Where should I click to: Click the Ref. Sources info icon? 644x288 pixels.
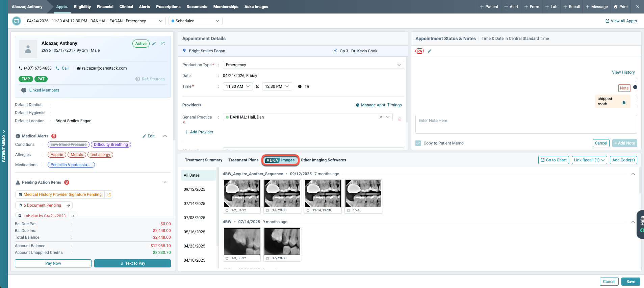[138, 79]
